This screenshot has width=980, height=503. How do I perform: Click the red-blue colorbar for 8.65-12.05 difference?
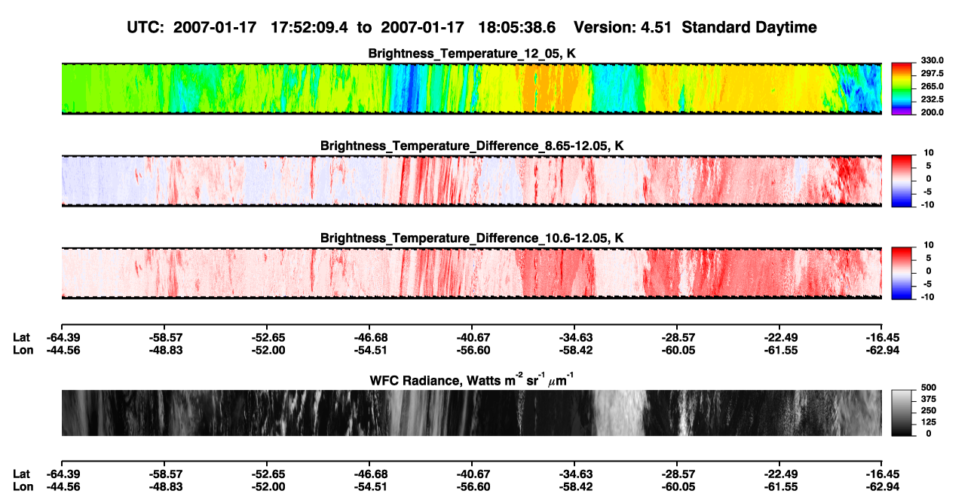[x=902, y=180]
